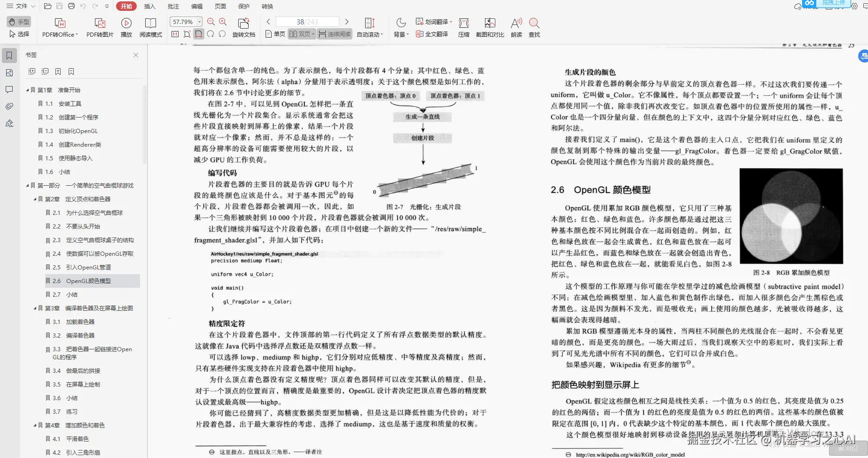Activate the Select tool (选择)

click(x=19, y=34)
